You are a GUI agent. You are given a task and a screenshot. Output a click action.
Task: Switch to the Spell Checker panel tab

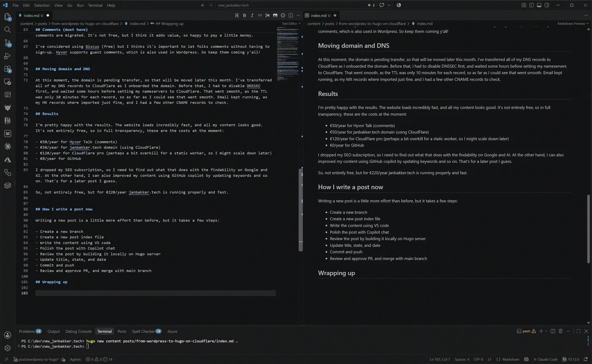[147, 331]
